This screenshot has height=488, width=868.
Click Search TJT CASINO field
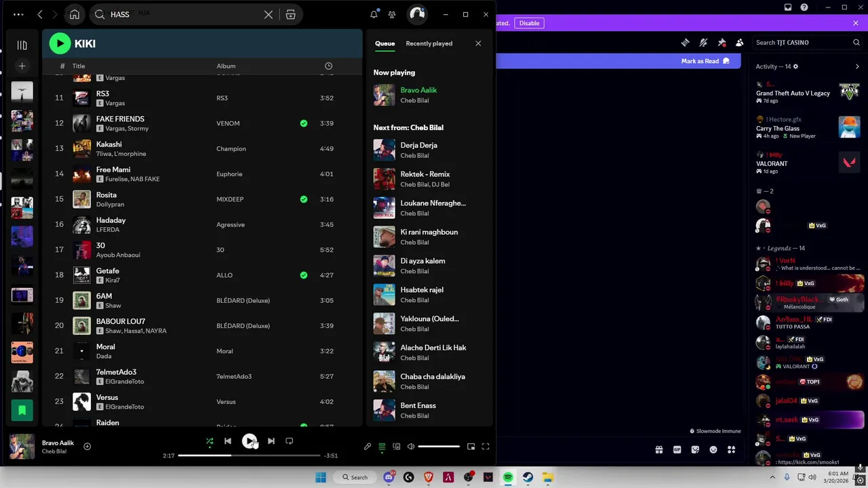click(807, 42)
